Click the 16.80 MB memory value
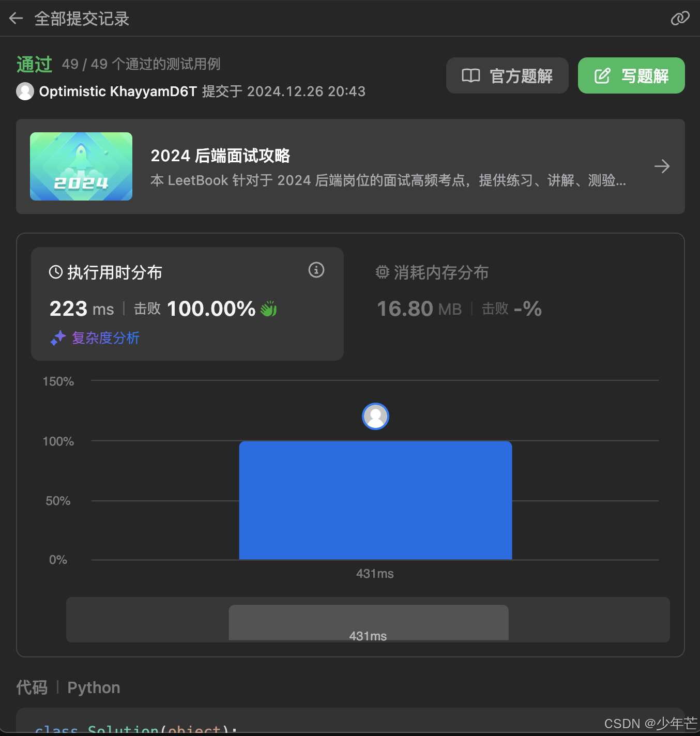 click(x=419, y=309)
